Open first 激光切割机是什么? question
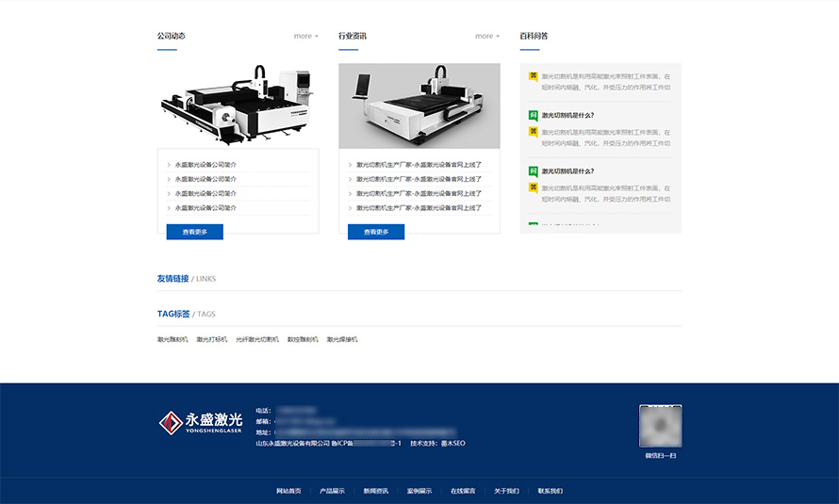This screenshot has width=839, height=504. tap(568, 116)
